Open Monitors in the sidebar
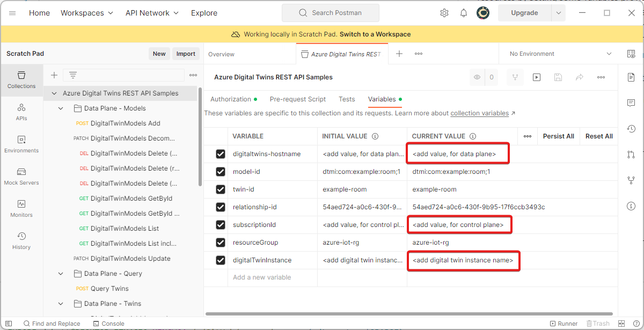Image resolution: width=644 pixels, height=330 pixels. click(21, 209)
